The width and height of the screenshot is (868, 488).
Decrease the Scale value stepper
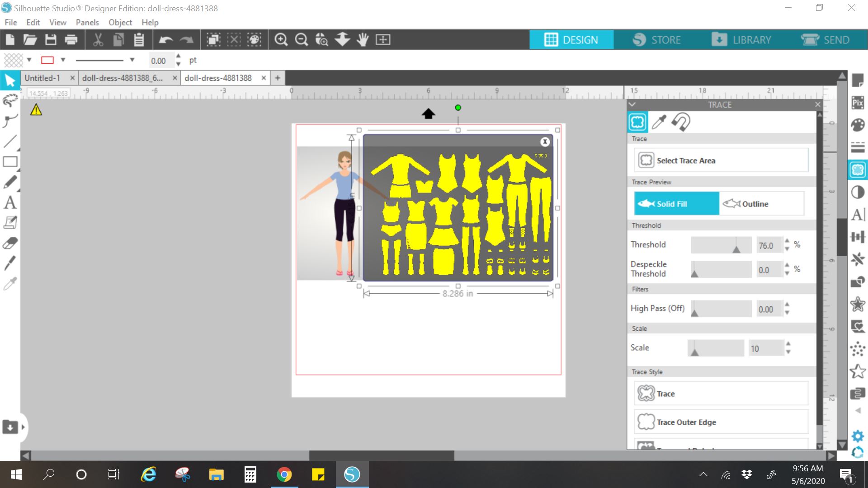pyautogui.click(x=788, y=352)
